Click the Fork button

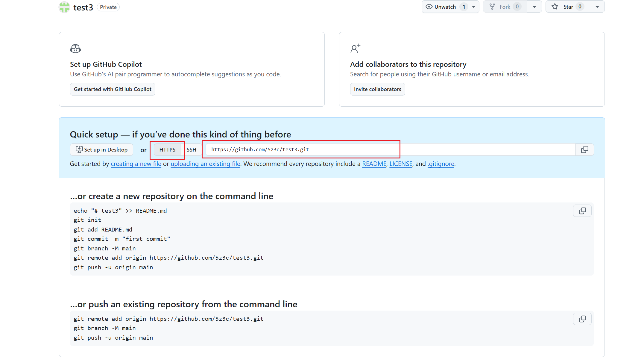(x=505, y=7)
